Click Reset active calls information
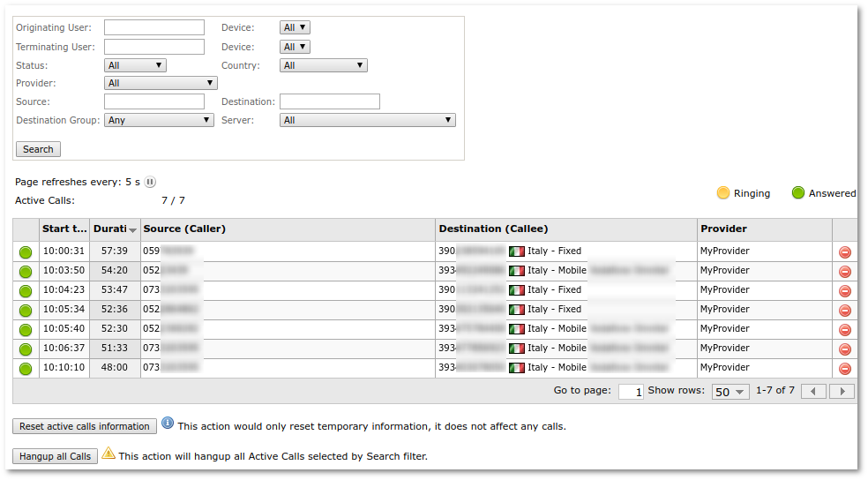Viewport: 868px width, 480px height. (85, 426)
